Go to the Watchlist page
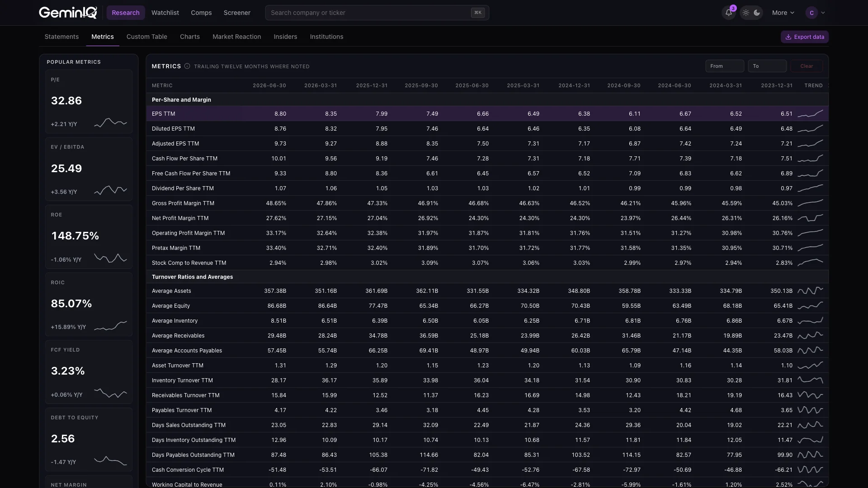868x488 pixels. 165,13
